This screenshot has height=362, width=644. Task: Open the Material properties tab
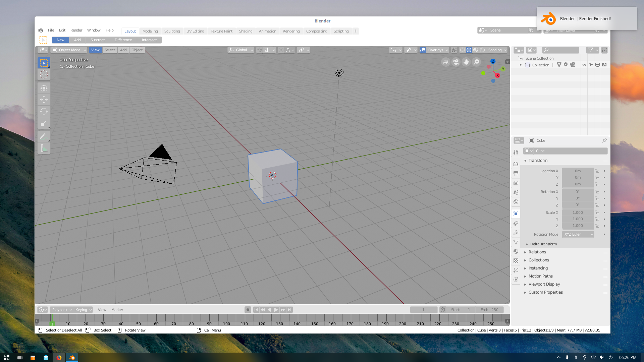pyautogui.click(x=516, y=251)
